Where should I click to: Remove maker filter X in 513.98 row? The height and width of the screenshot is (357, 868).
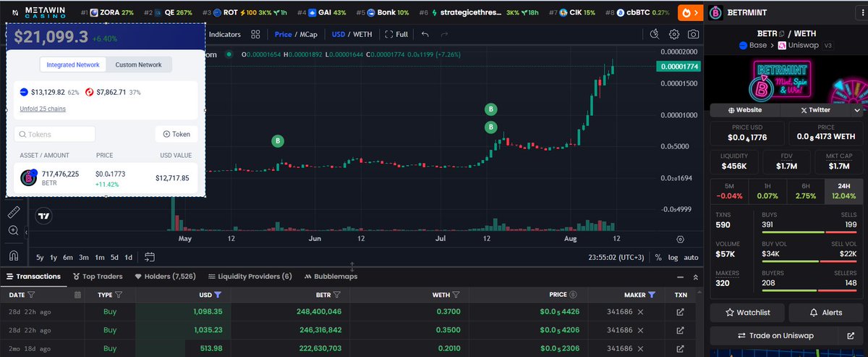pyautogui.click(x=640, y=348)
